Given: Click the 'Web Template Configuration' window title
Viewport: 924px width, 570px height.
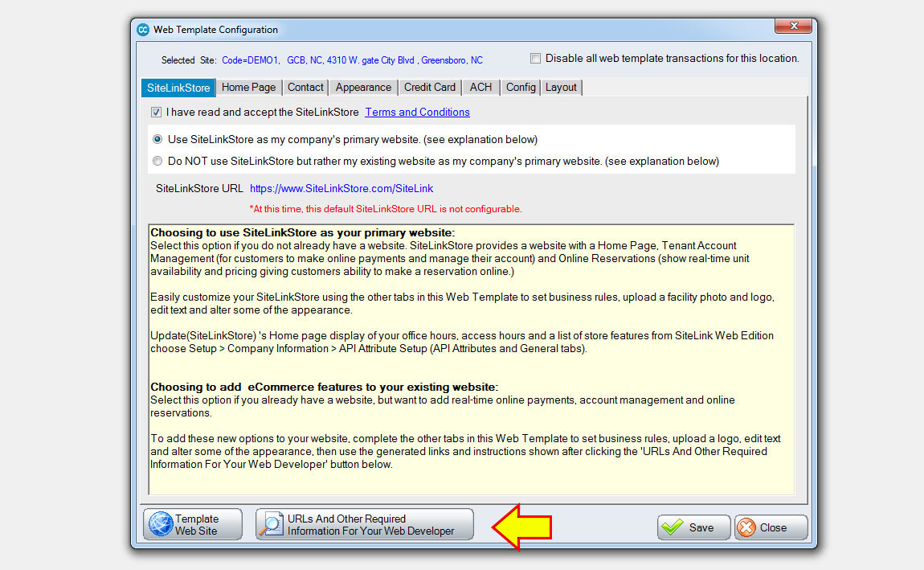Looking at the screenshot, I should 215,30.
